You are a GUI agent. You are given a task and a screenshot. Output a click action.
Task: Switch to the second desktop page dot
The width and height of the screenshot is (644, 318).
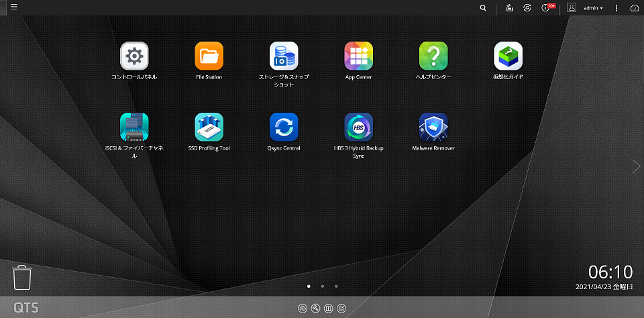point(323,286)
